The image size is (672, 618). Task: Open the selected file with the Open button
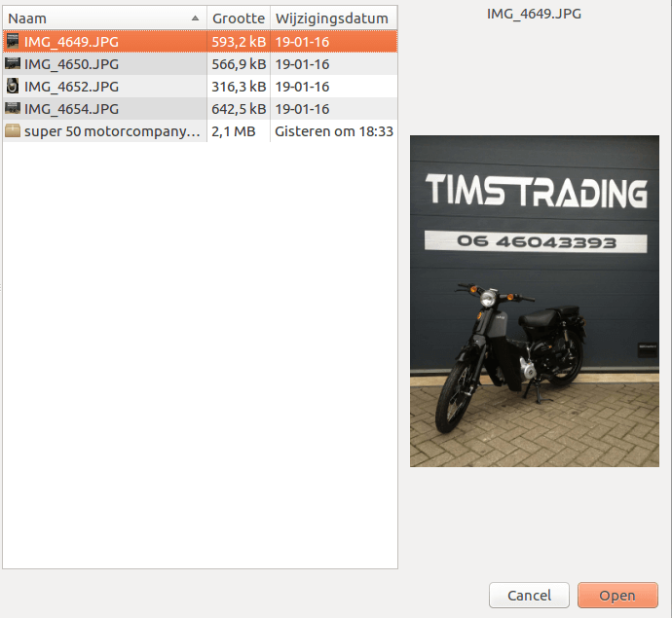point(617,596)
